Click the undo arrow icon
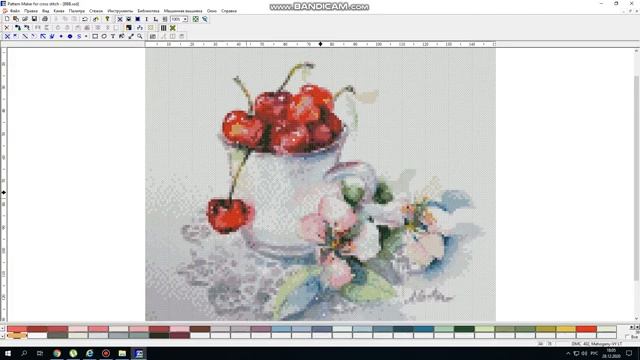 pyautogui.click(x=85, y=19)
